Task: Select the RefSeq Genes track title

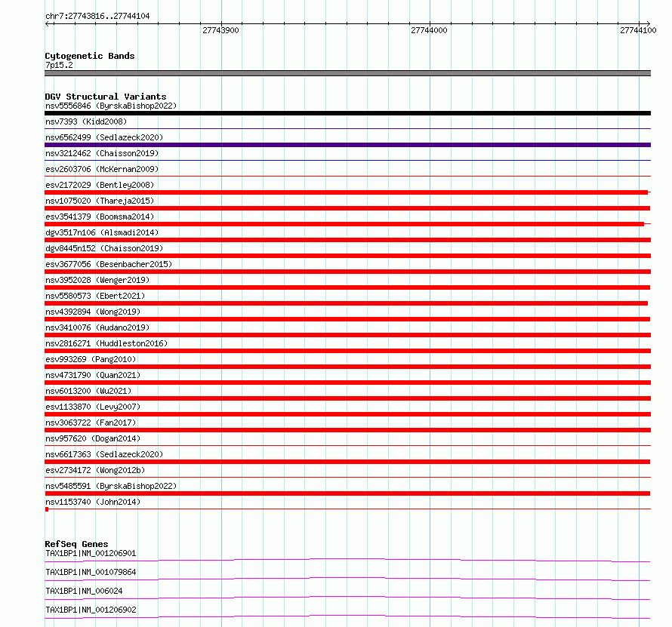Action: [x=77, y=544]
